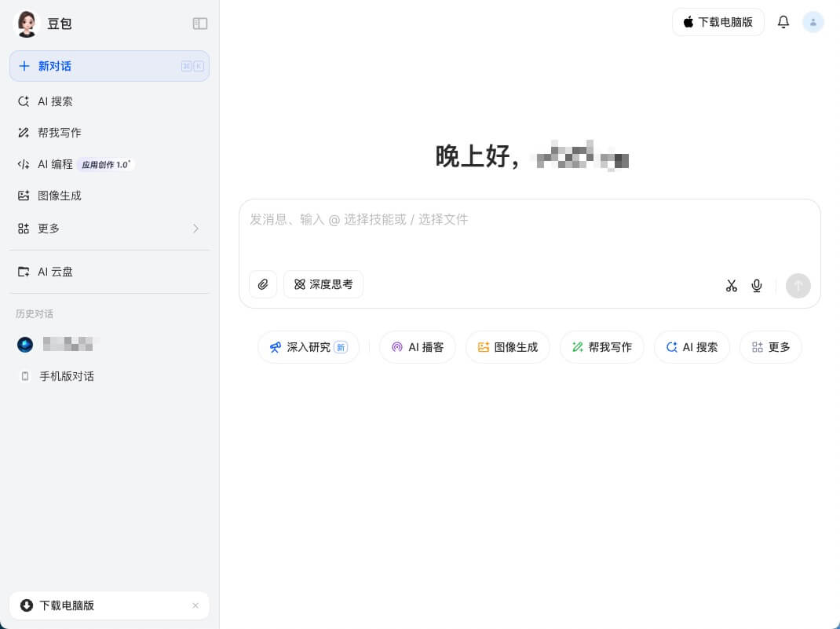This screenshot has width=840, height=629.
Task: Open 手机版对话 history item
Action: 109,376
